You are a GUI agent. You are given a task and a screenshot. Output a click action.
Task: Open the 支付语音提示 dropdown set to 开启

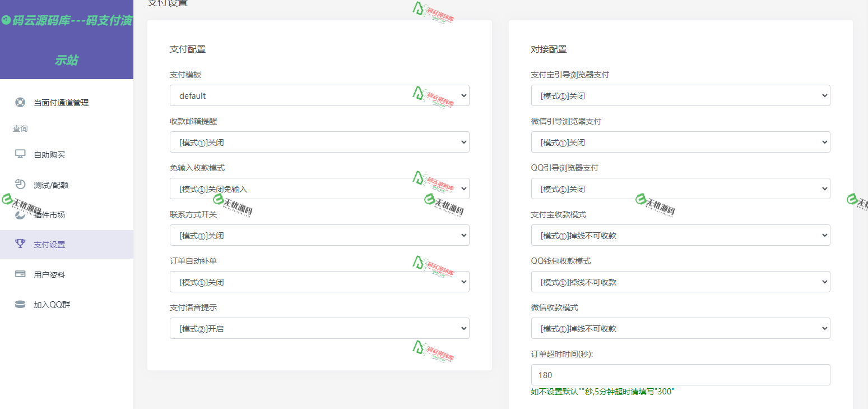pyautogui.click(x=319, y=328)
